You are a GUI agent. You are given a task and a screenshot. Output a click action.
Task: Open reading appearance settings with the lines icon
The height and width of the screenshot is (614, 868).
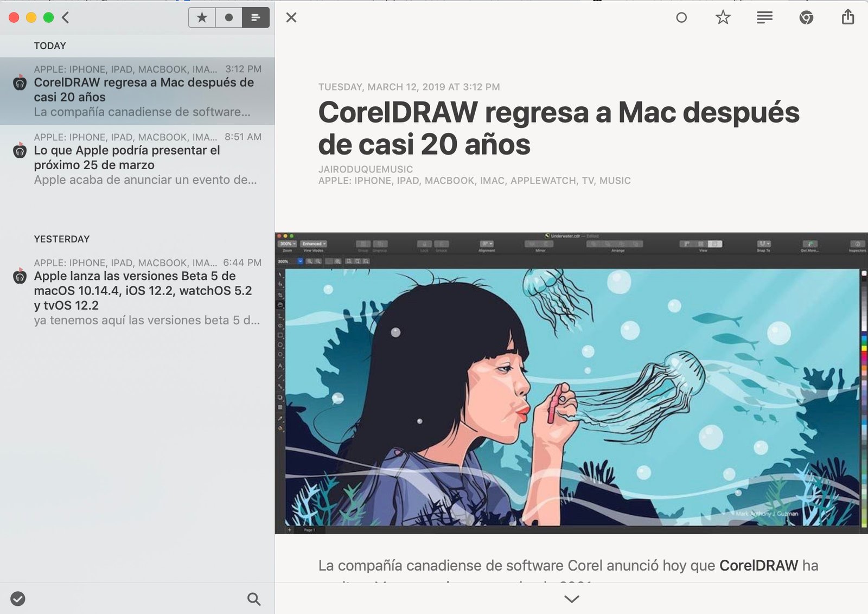point(764,17)
